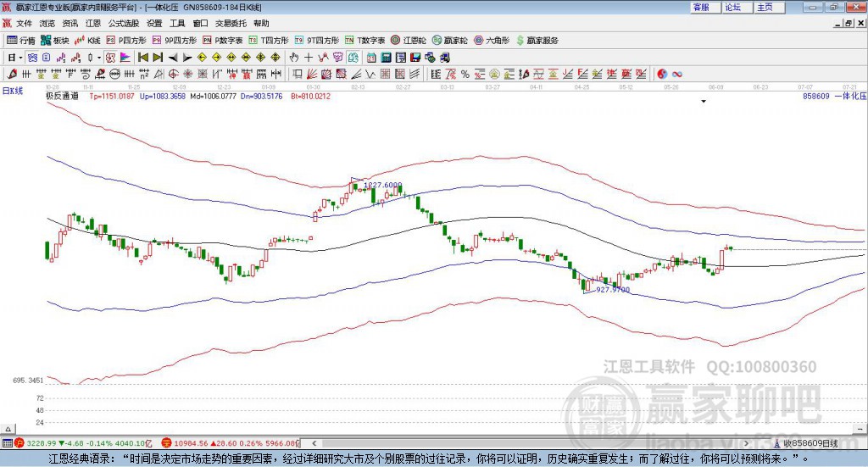This screenshot has width=868, height=467.
Task: Open the calculator icon
Action: (386, 57)
